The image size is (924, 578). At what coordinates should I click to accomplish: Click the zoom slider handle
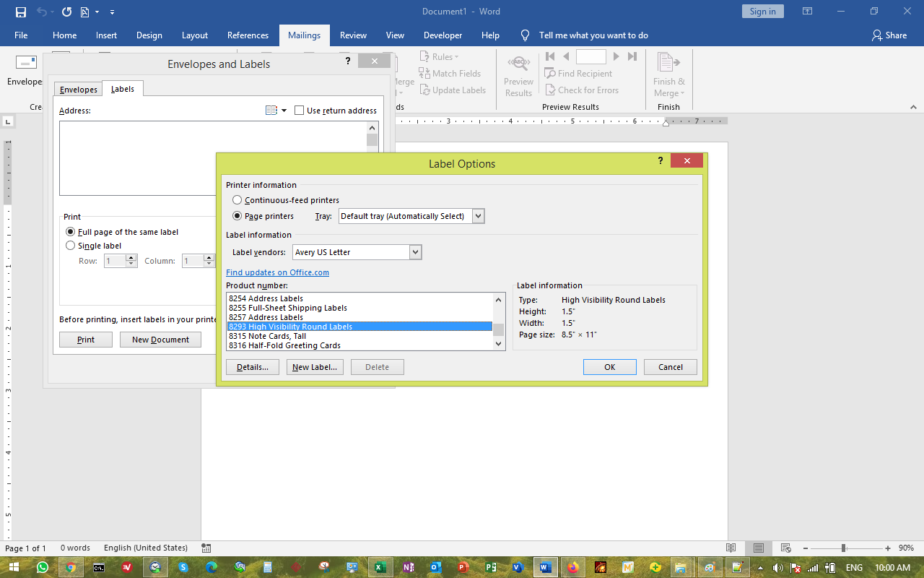pos(843,548)
